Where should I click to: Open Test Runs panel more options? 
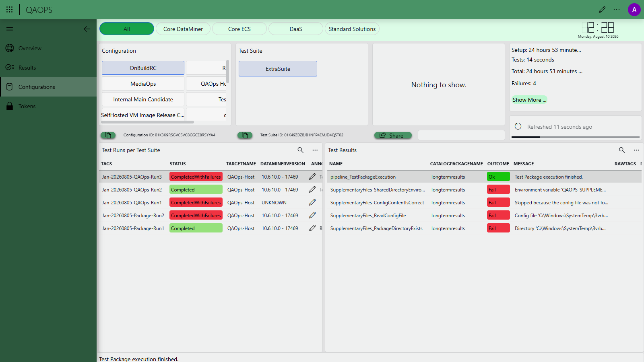315,150
